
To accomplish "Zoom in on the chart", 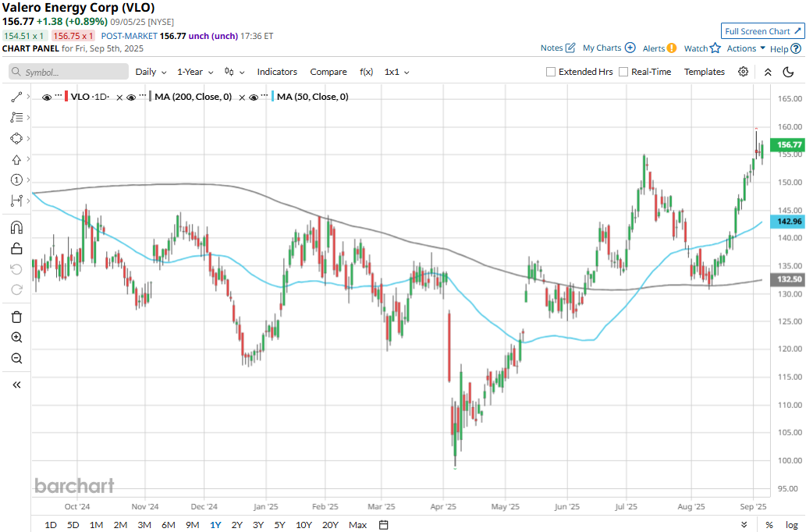I will pos(16,337).
